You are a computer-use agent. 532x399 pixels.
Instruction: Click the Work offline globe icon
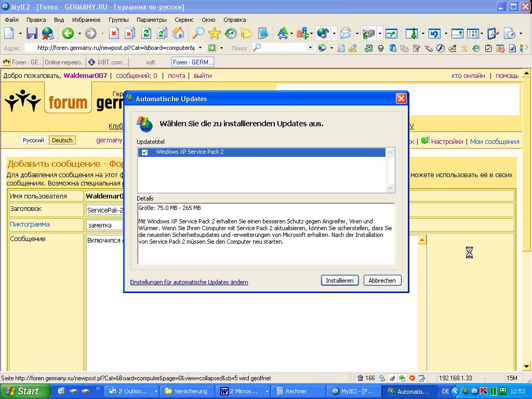tap(48, 33)
